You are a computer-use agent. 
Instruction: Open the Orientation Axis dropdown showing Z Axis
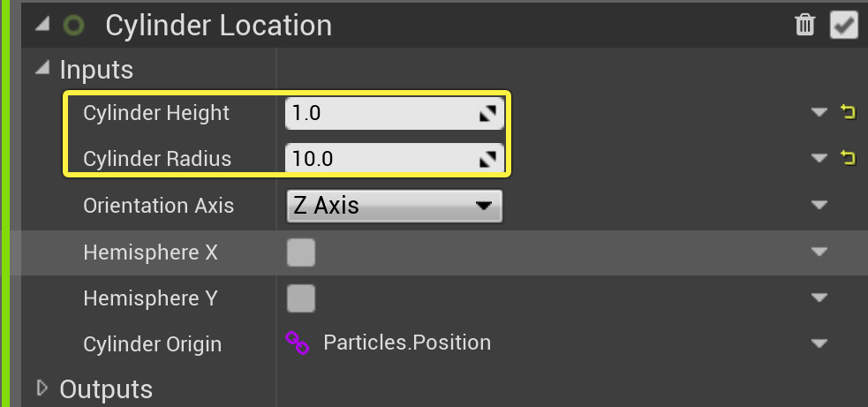(394, 206)
